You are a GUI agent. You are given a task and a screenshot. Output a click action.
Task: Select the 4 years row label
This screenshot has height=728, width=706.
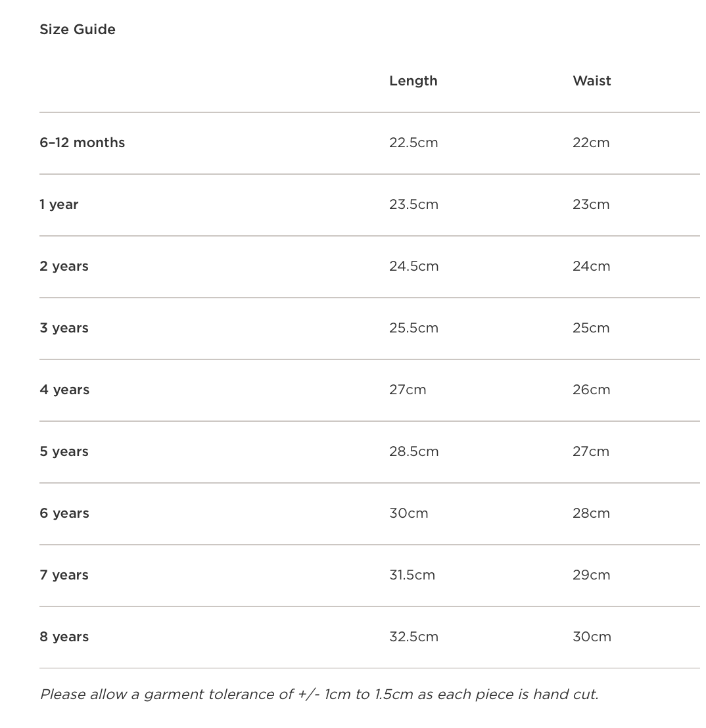coord(64,390)
